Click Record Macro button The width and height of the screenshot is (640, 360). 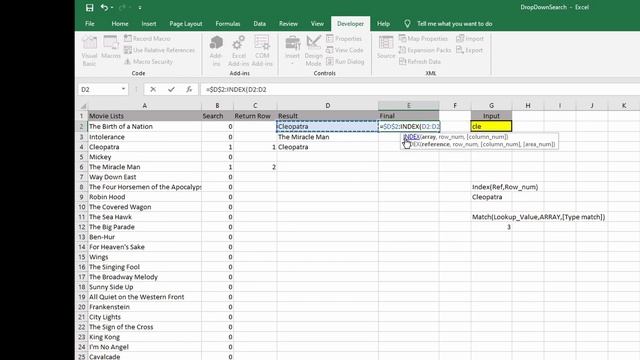point(147,38)
